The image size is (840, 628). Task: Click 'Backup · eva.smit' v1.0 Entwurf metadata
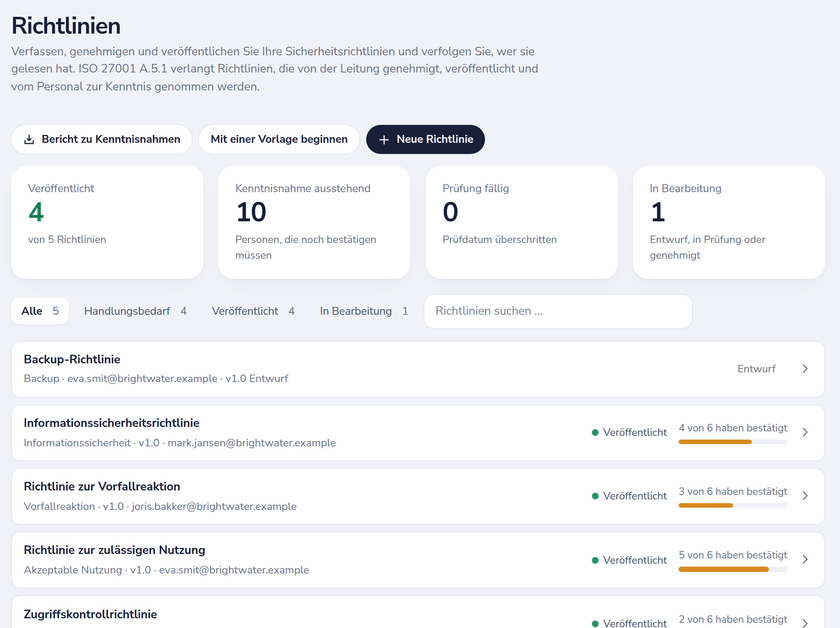(x=155, y=379)
